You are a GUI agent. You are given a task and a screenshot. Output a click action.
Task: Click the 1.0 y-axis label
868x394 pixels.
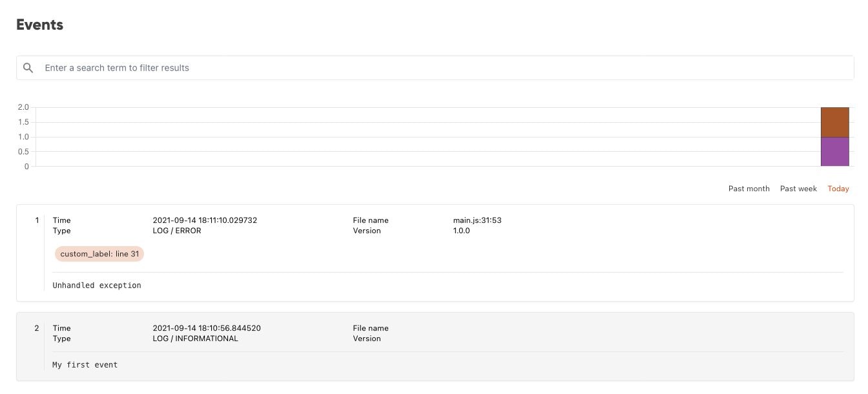(23, 137)
